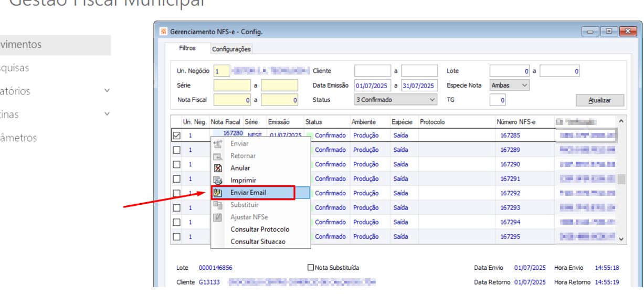Click the Nota Fiscal column header
This screenshot has height=294, width=644.
click(226, 122)
